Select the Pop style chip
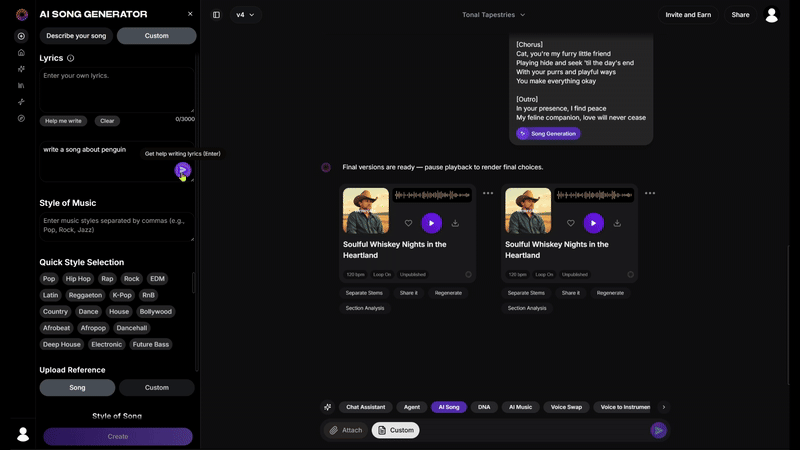 pos(49,279)
